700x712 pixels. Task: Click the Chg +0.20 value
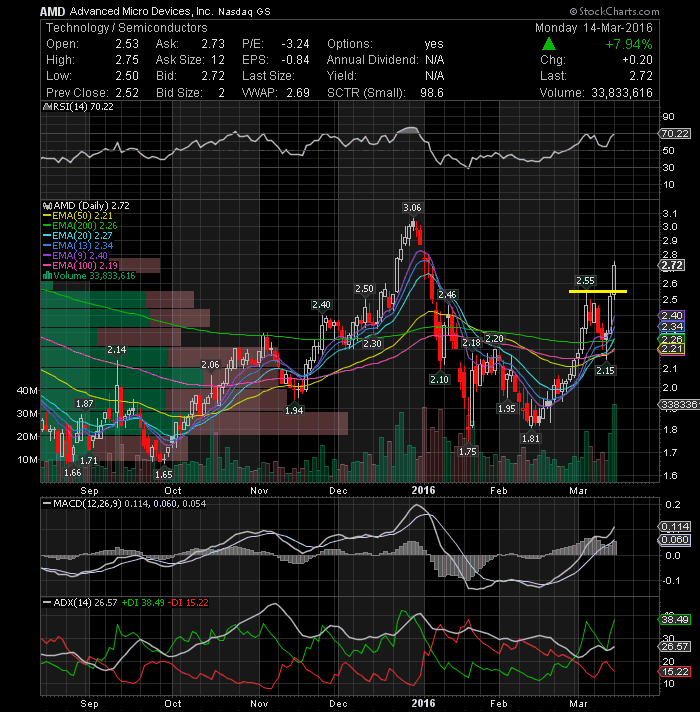[x=637, y=60]
